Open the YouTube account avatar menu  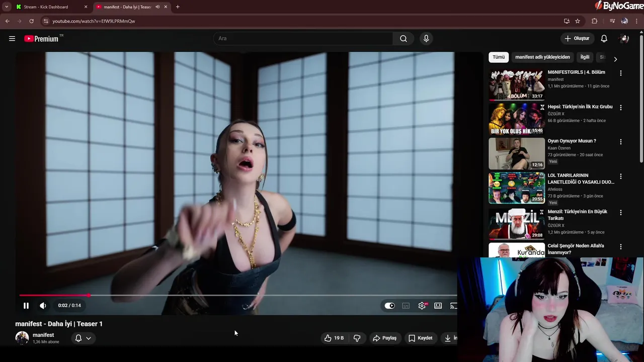pos(624,39)
